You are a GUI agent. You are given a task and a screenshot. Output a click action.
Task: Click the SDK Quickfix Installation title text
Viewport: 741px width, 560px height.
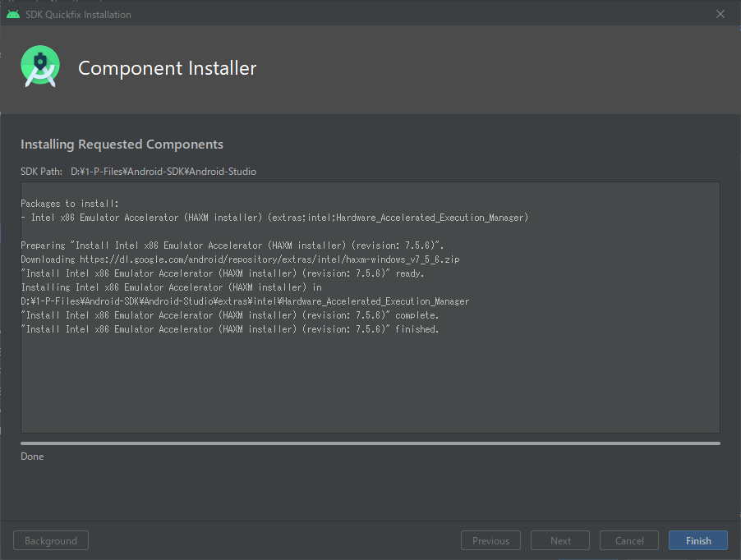(x=78, y=14)
